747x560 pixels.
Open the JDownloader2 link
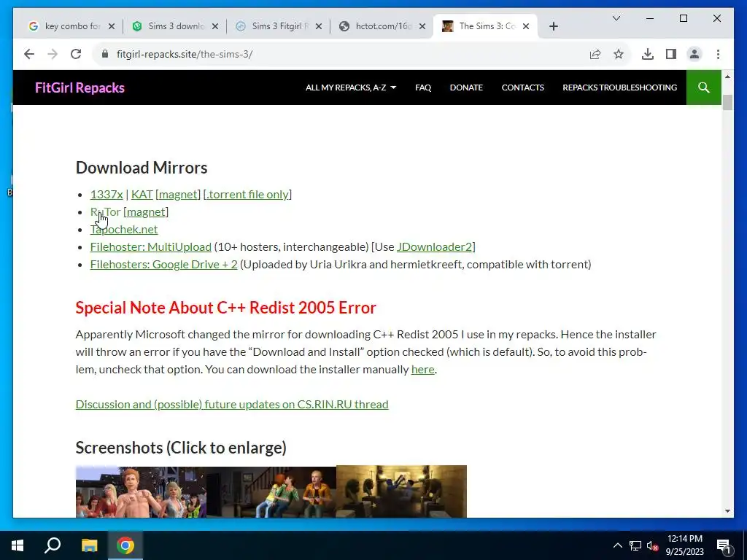434,246
